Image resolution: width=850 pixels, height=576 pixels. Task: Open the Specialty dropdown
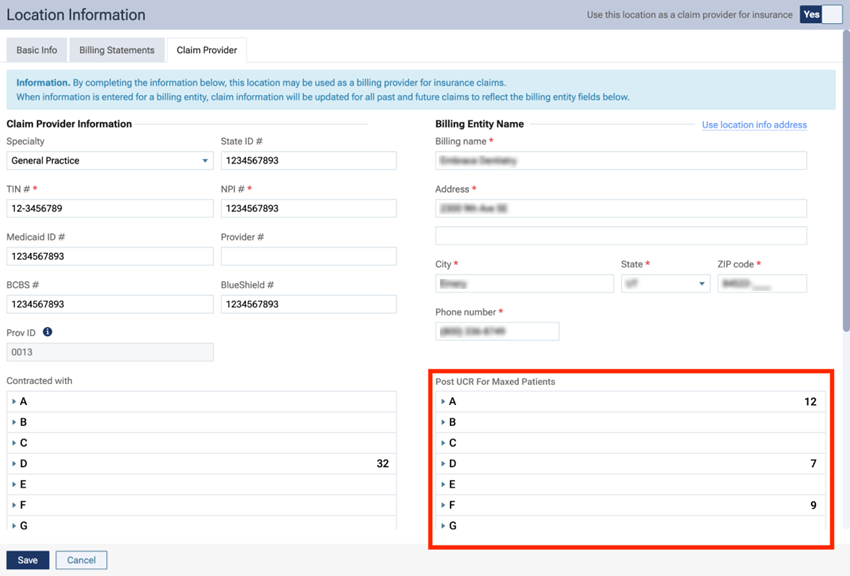coord(109,160)
